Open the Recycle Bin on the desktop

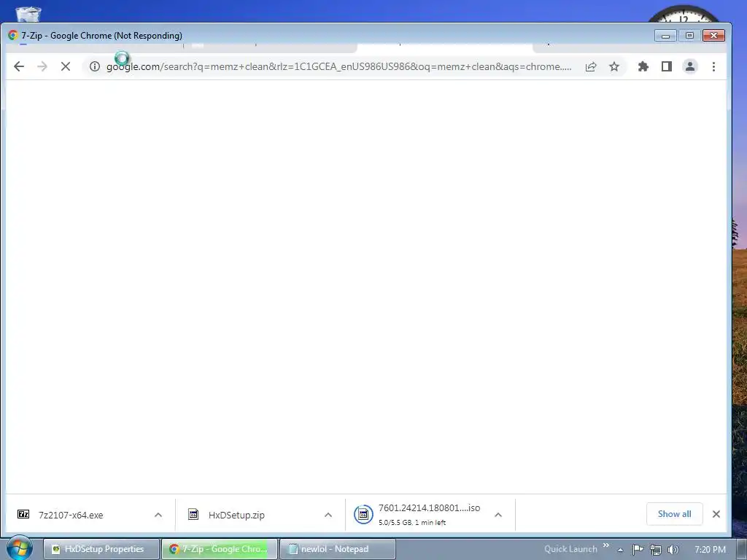point(28,15)
